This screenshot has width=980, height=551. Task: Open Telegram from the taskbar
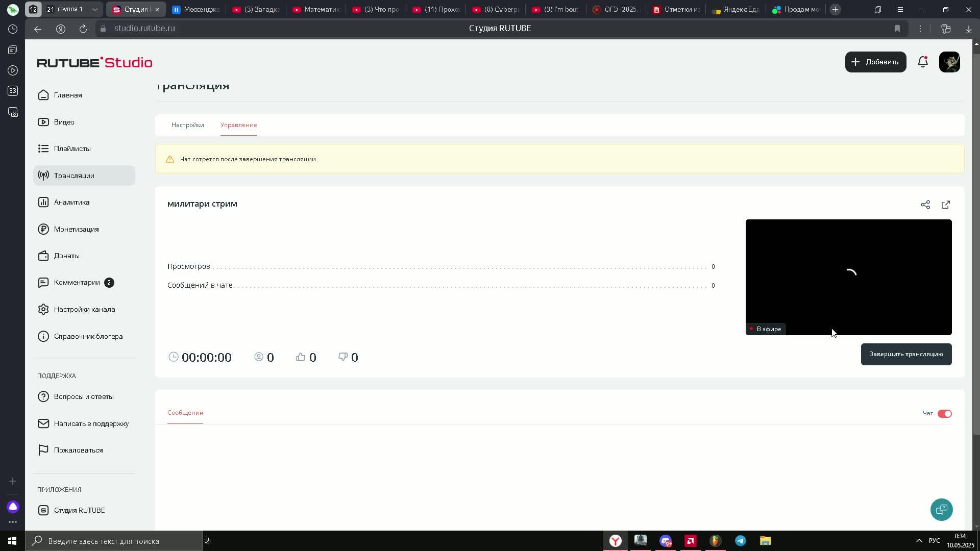[x=740, y=541]
